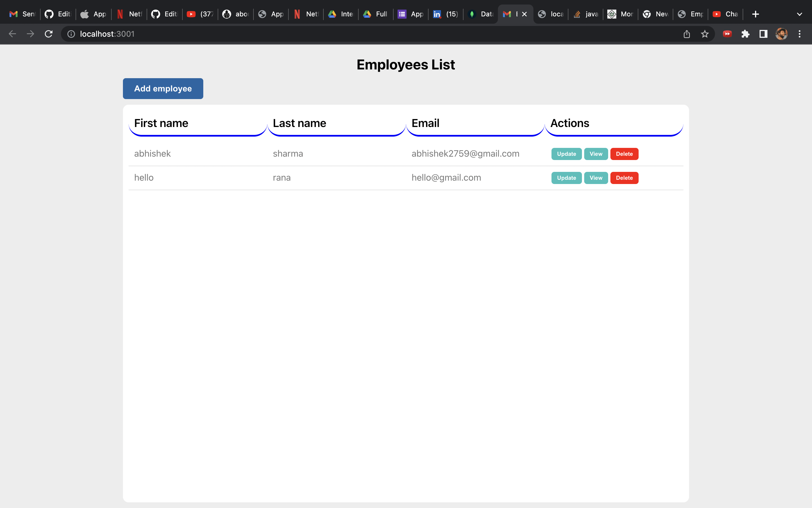The width and height of the screenshot is (812, 508).
Task: View abhishek employee details
Action: [x=596, y=154]
